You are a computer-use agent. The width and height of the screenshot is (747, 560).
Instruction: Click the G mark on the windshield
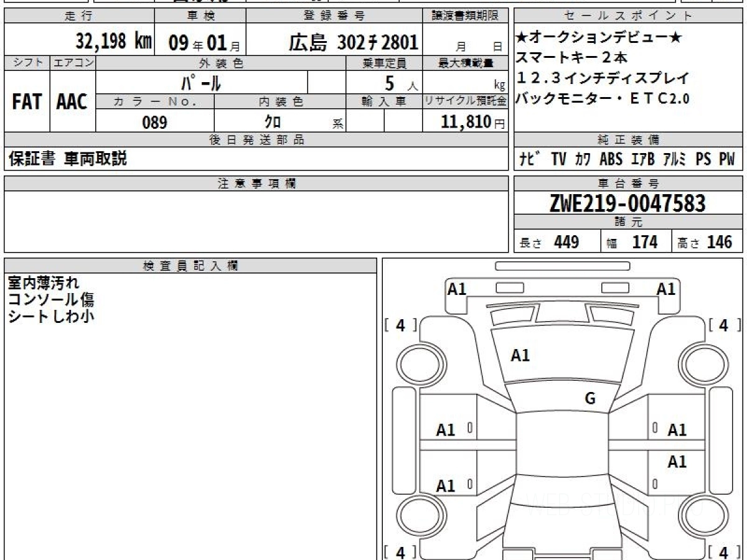(x=590, y=399)
